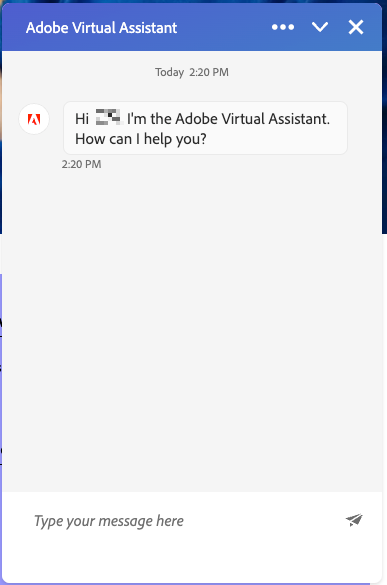Screen dimensions: 387x585
Task: Close the Adobe Virtual Assistant chat
Action: point(356,27)
